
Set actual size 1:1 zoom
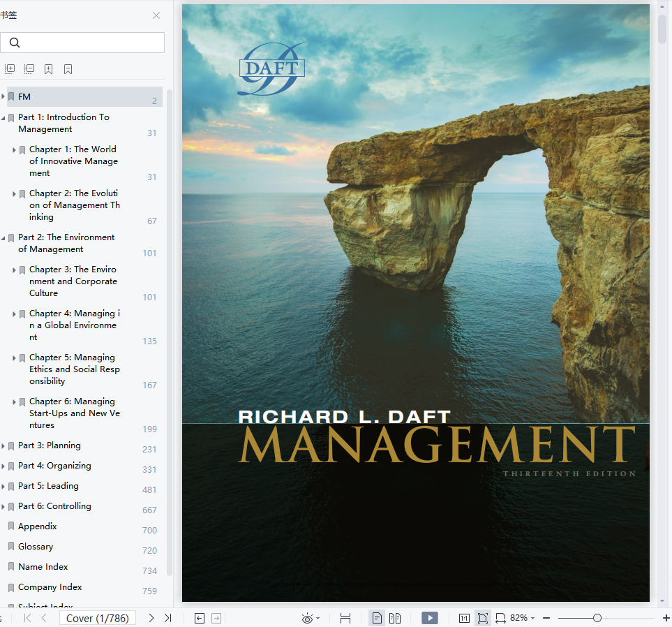click(x=464, y=618)
